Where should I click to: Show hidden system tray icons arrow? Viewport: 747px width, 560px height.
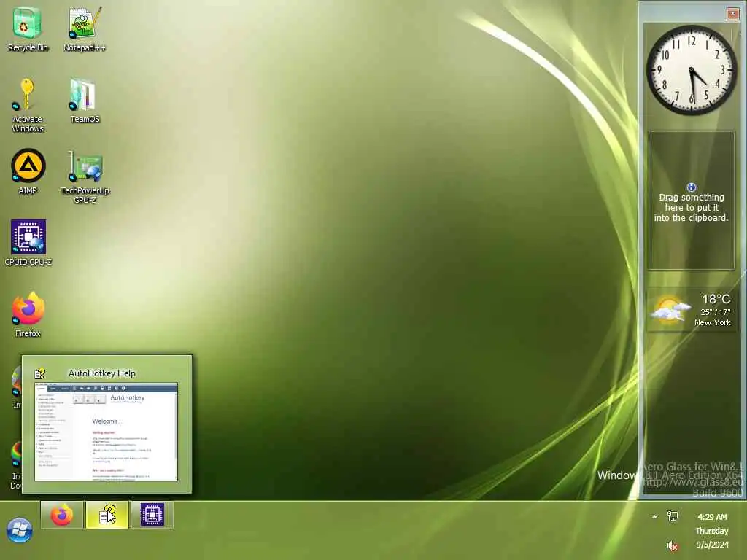point(654,516)
